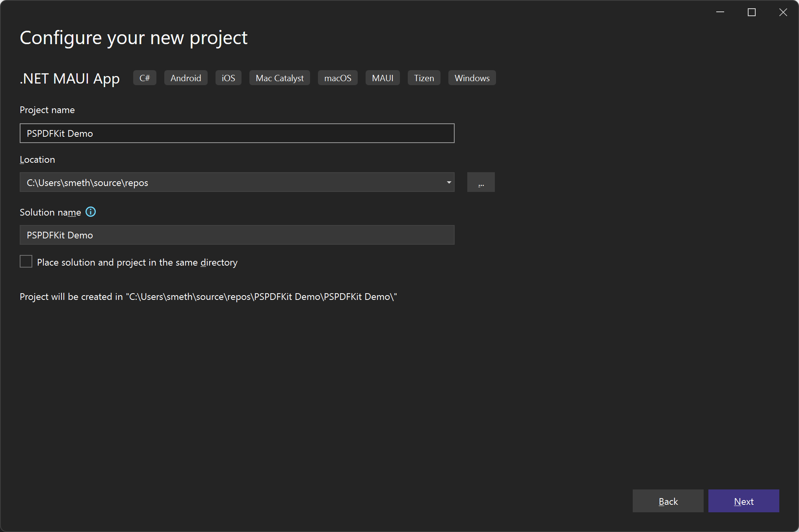799x532 pixels.
Task: Select the Android platform tag
Action: (186, 78)
